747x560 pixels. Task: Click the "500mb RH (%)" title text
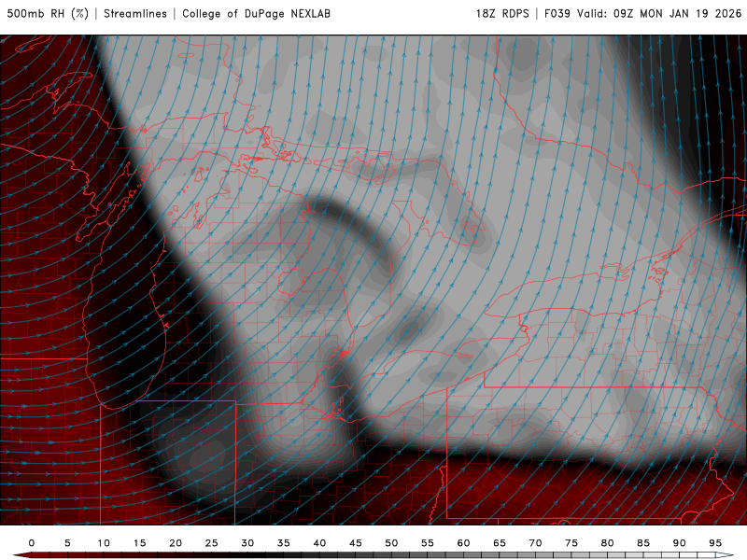(x=48, y=13)
